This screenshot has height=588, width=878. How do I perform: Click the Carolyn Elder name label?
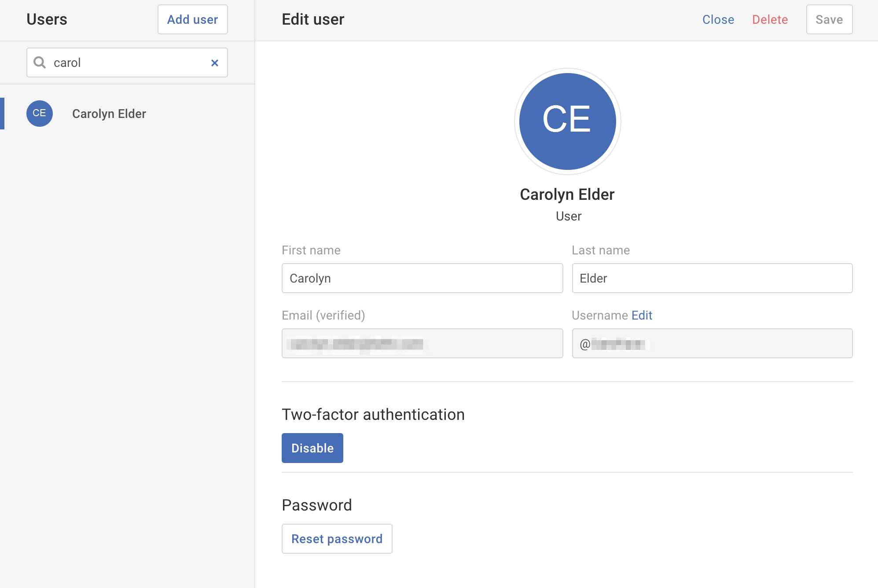(567, 194)
